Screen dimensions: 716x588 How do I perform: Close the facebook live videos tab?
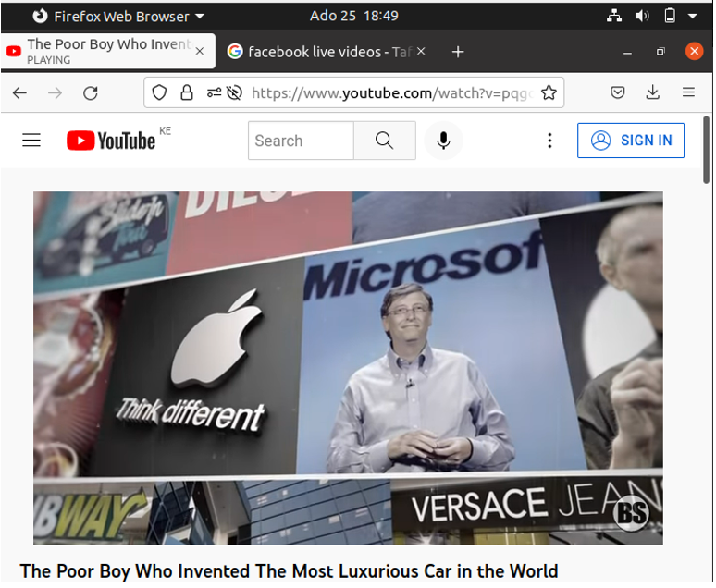421,52
